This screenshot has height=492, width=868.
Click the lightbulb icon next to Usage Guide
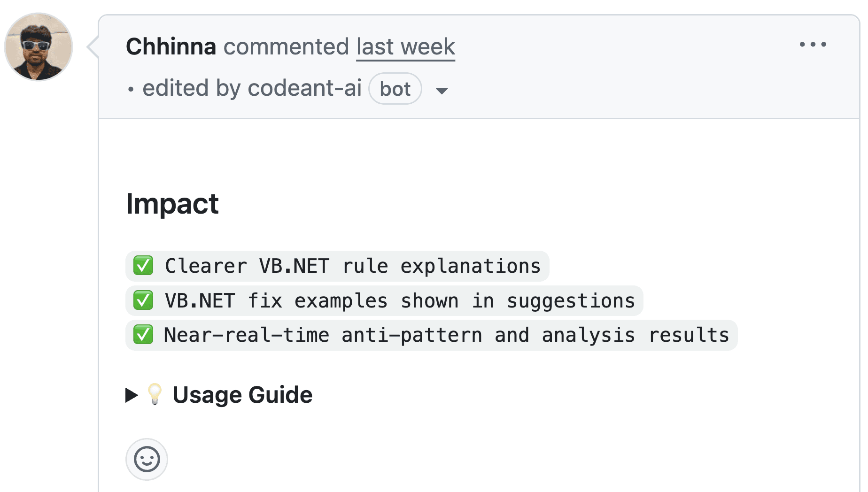(x=155, y=394)
